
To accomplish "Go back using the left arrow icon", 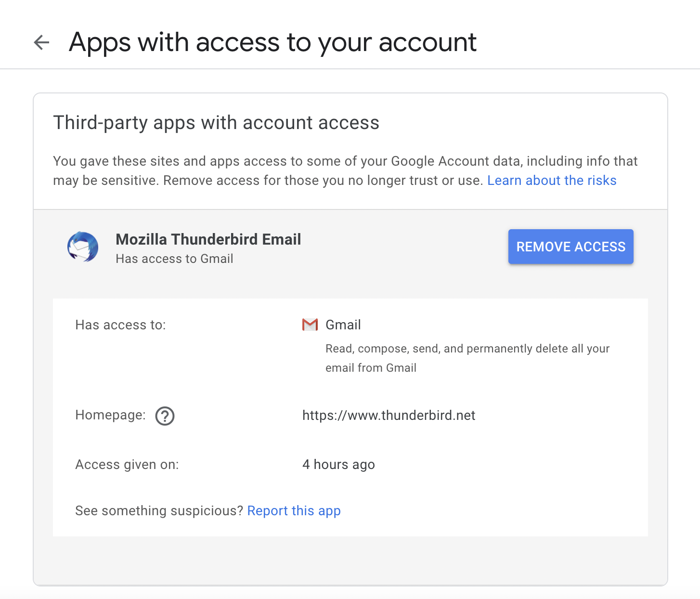I will [42, 43].
